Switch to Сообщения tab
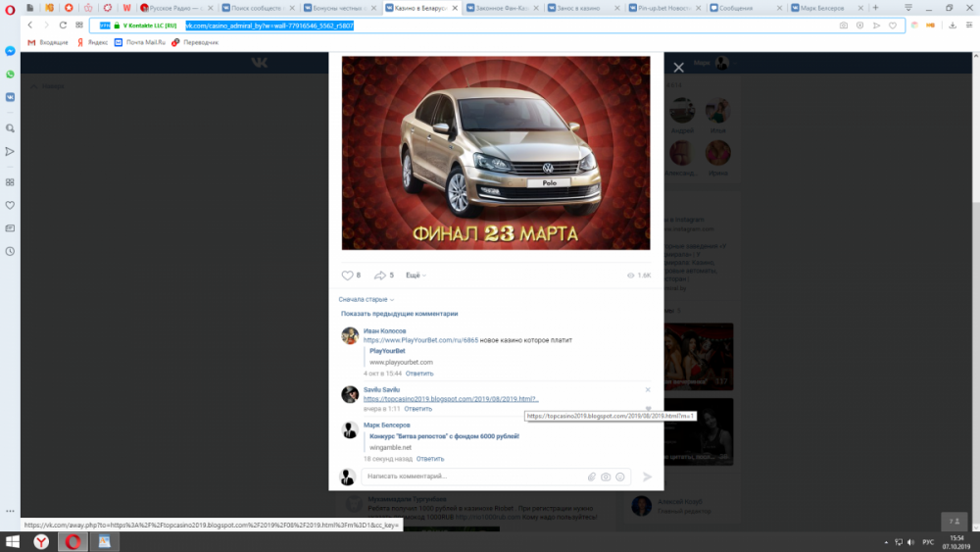This screenshot has height=552, width=980. point(746,8)
